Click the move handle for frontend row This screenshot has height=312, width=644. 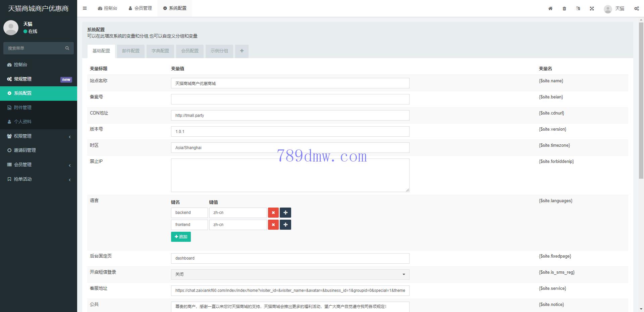(285, 225)
